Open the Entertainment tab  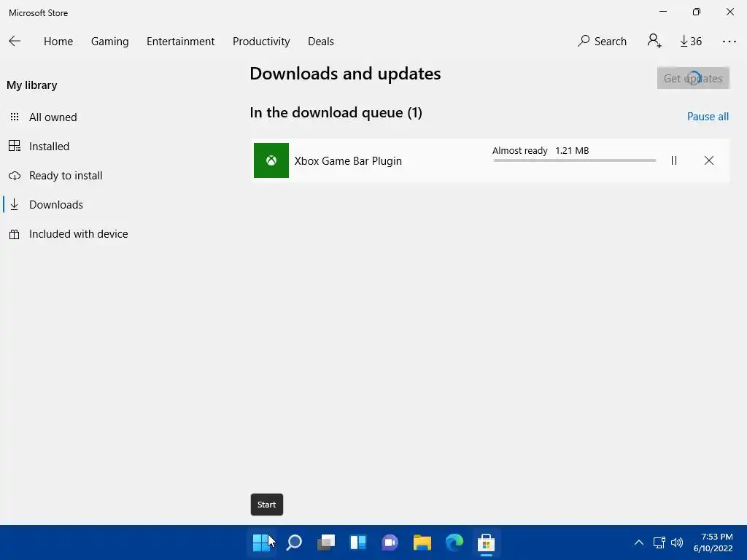tap(181, 42)
